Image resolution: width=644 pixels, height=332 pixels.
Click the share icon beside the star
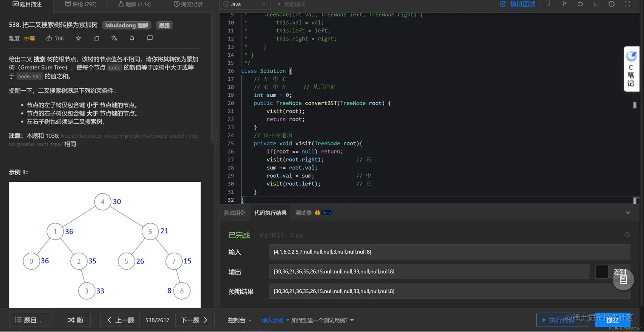pyautogui.click(x=96, y=38)
